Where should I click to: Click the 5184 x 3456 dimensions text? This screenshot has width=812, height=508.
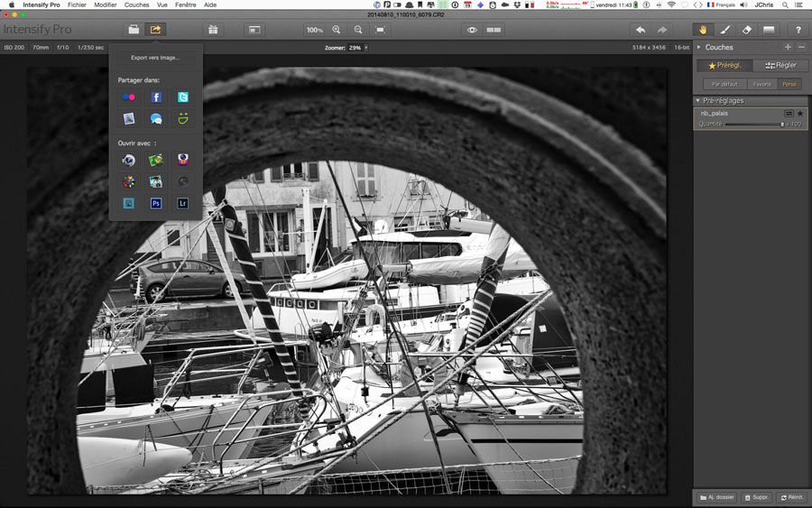(649, 48)
